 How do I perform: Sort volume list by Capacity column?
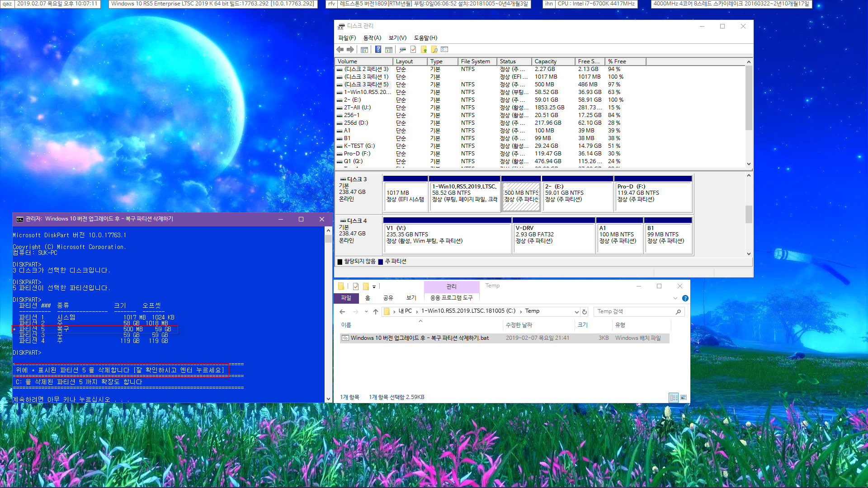[553, 61]
